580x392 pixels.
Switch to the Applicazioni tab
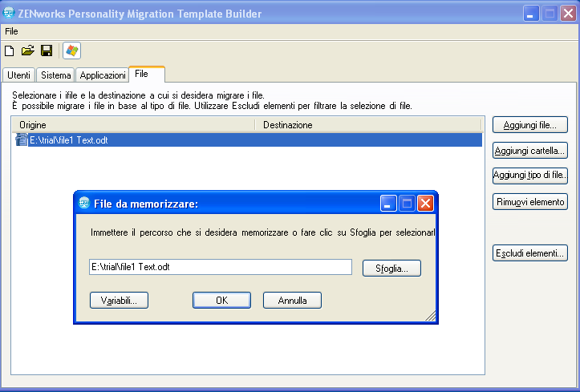[x=103, y=75]
